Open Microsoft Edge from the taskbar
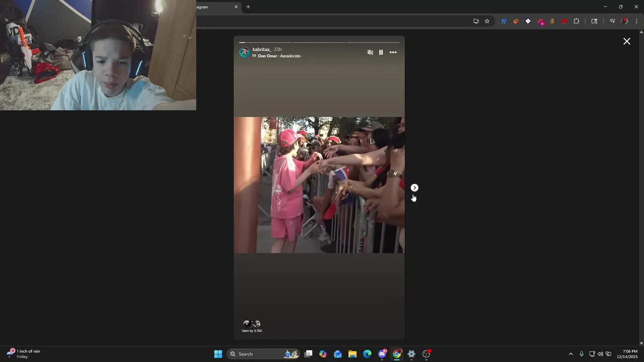 pyautogui.click(x=367, y=354)
